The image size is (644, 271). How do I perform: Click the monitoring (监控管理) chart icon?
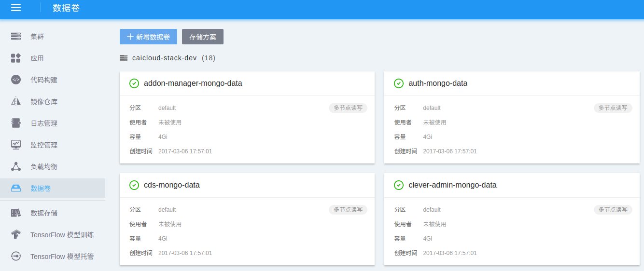coord(16,145)
